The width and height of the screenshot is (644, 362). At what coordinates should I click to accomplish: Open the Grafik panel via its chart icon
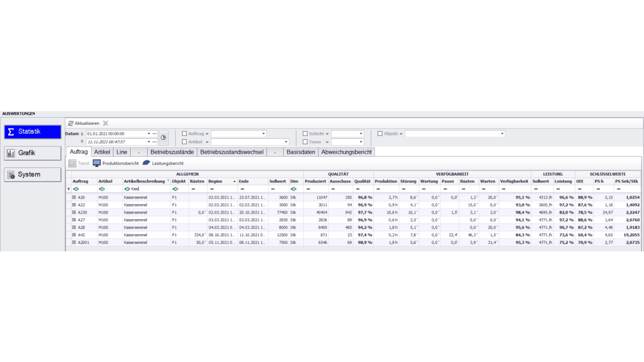[11, 153]
